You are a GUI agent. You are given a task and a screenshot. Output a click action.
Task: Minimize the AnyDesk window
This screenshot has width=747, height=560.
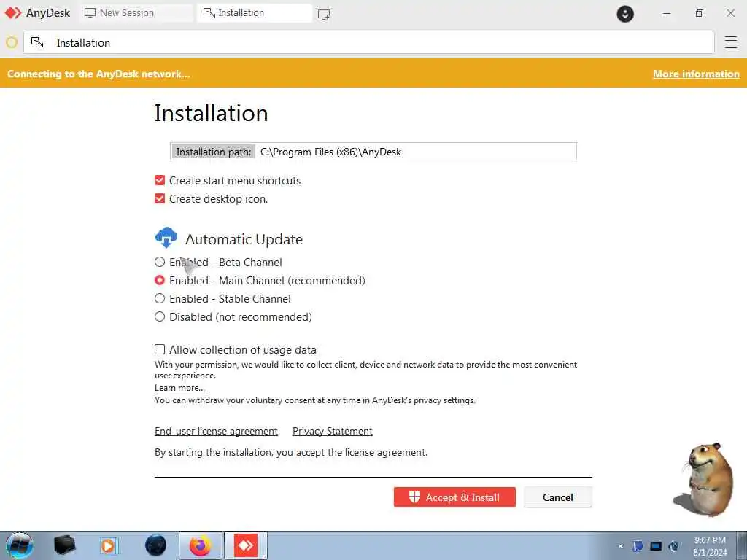point(667,13)
